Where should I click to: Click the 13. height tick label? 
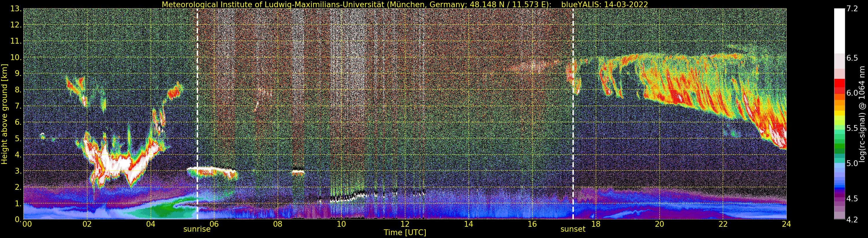(16, 9)
